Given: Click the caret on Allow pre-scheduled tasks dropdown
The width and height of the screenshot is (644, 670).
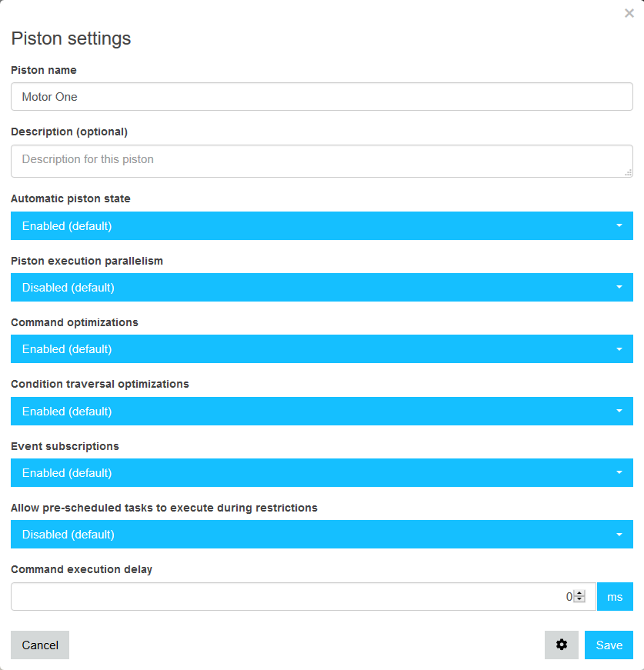Looking at the screenshot, I should click(619, 534).
